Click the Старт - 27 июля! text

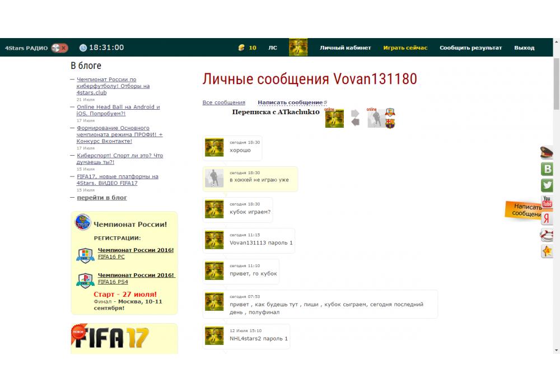click(x=125, y=295)
